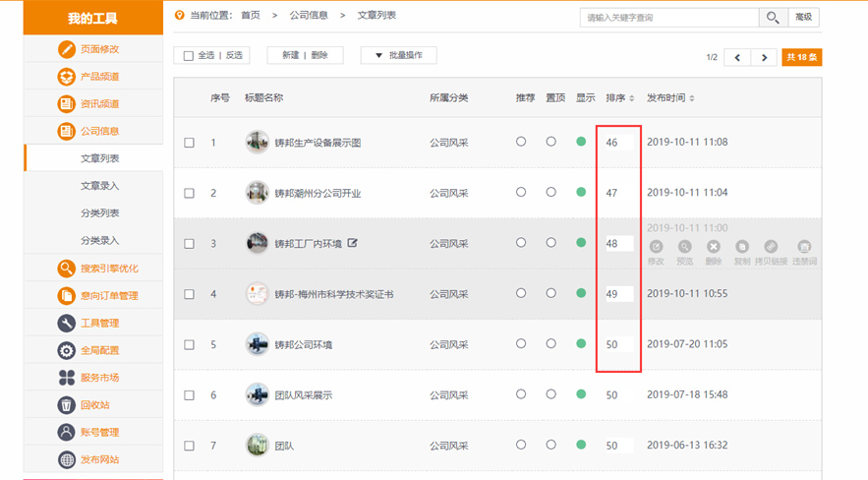Toggle 显示 green dot for 铸邦潮州分公司开业
This screenshot has width=868, height=480.
point(581,192)
